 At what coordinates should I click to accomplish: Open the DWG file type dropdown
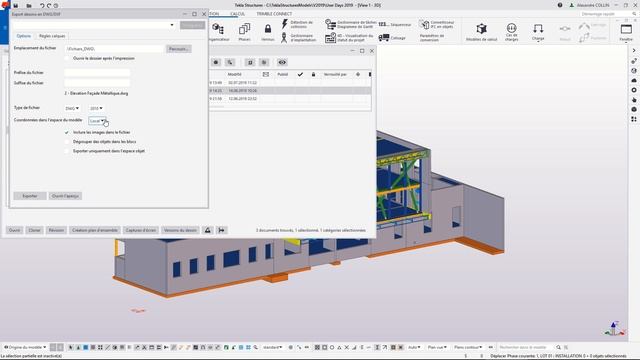[x=72, y=109]
